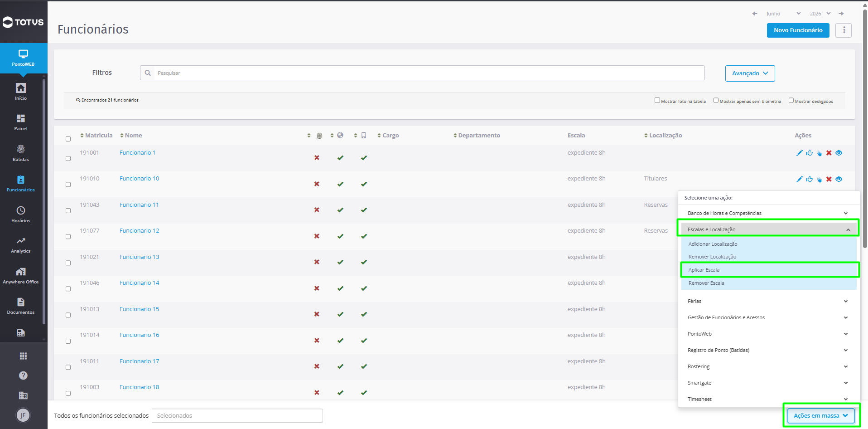The width and height of the screenshot is (868, 429).
Task: Click thumbs-up icon for Funcionario 1
Action: 809,153
